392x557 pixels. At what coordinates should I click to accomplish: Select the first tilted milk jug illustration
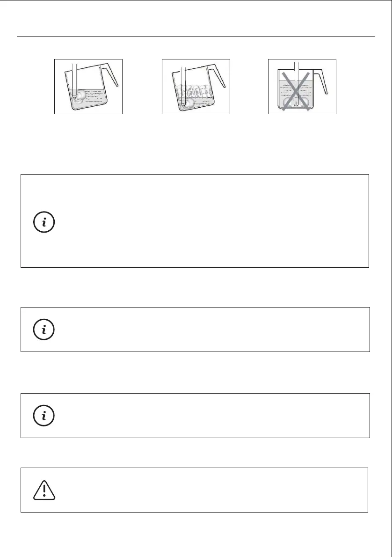(88, 87)
